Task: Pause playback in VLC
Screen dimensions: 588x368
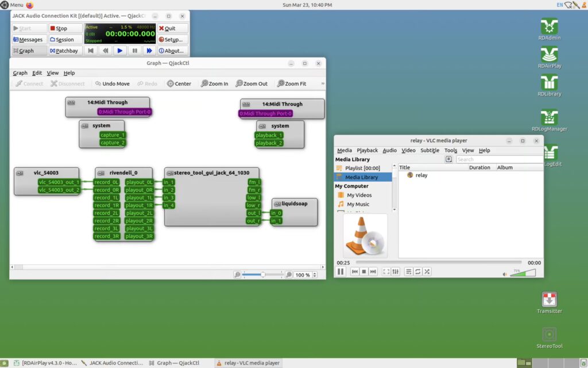Action: pos(341,271)
